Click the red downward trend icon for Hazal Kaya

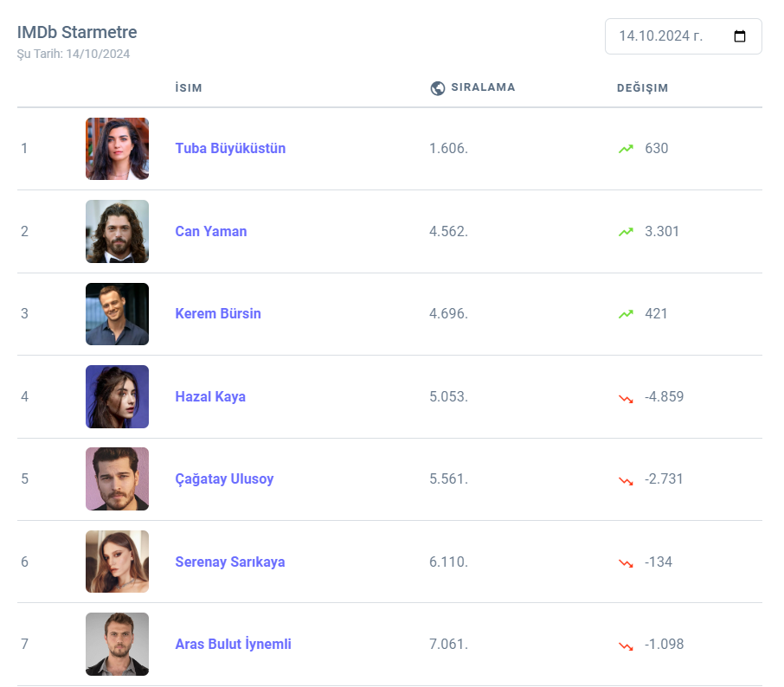point(626,397)
